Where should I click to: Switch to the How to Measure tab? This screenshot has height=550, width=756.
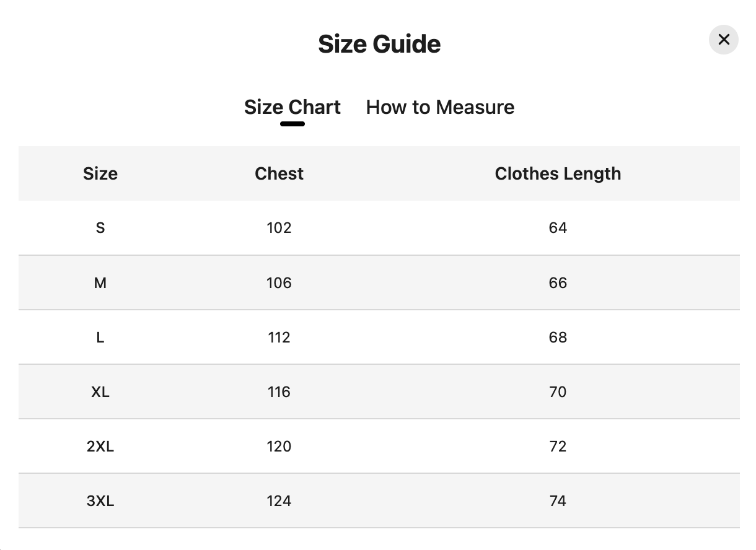click(x=440, y=107)
